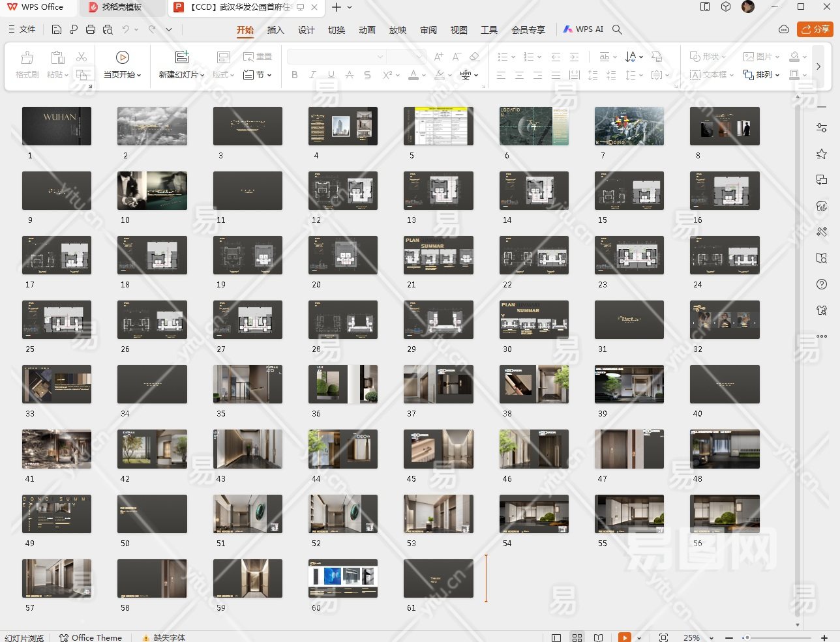Click the Print icon in quick access toolbar
This screenshot has height=642, width=840.
point(91,29)
